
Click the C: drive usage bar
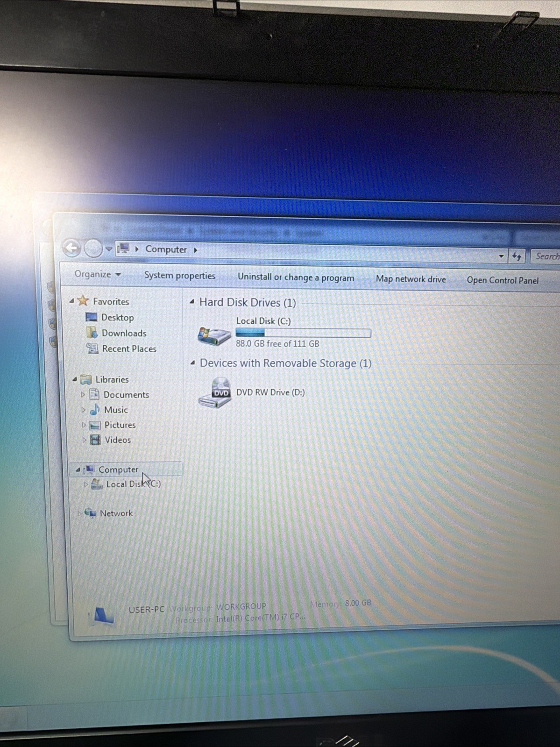[x=303, y=333]
